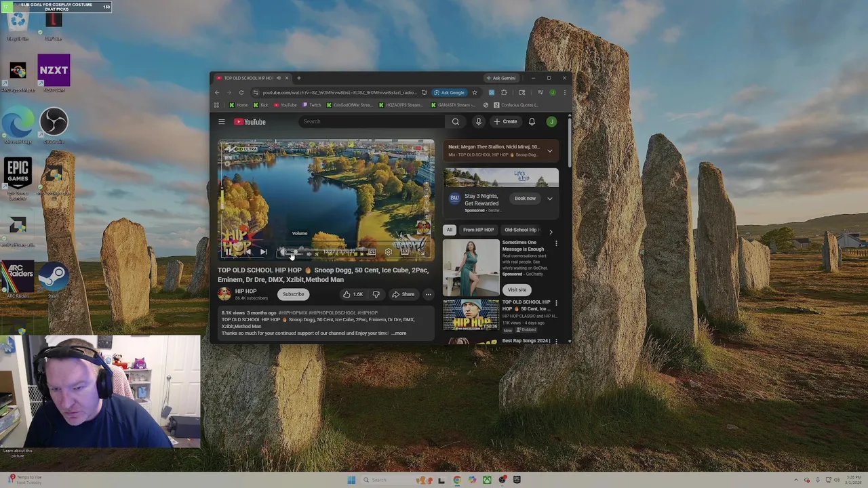Open Confucius Quotes bookmark
The image size is (868, 488).
click(x=516, y=105)
